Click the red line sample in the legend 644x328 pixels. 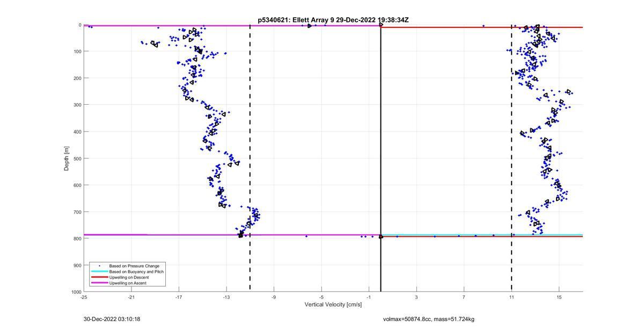(x=99, y=277)
